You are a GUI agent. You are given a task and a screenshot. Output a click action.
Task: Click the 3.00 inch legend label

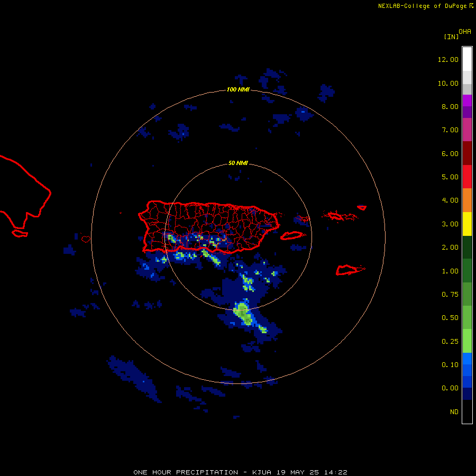pos(450,224)
